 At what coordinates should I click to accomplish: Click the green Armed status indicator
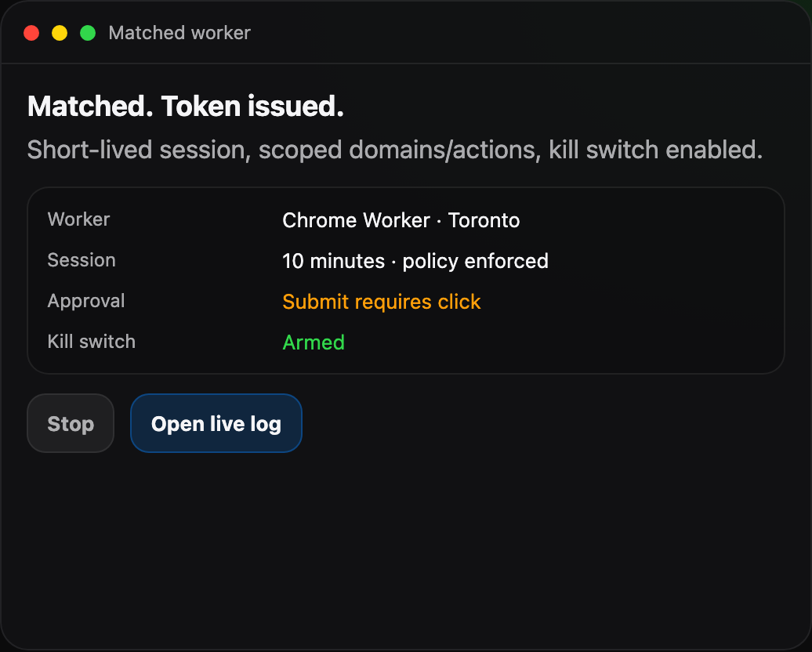314,342
